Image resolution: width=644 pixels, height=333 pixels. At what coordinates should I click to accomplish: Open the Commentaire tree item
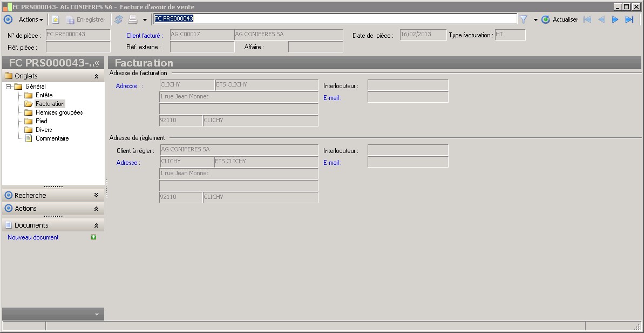52,138
